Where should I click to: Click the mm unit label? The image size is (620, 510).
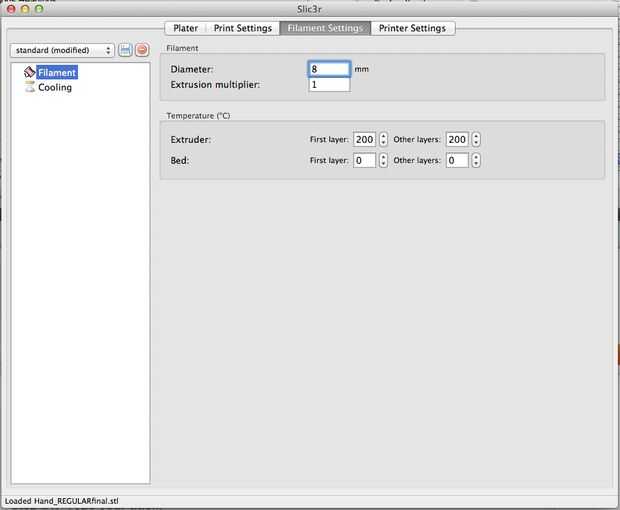(x=361, y=69)
